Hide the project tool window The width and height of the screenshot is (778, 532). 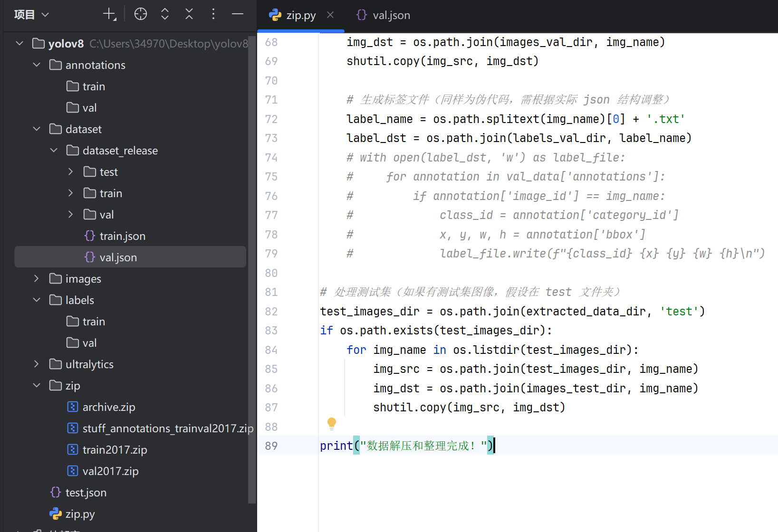[238, 14]
